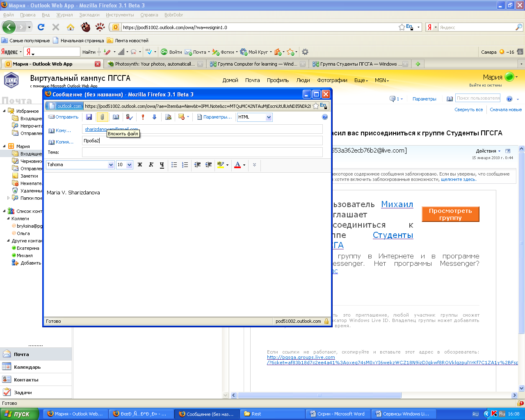Collapse the Избранное favorites tree
Image resolution: width=525 pixels, height=420 pixels.
(x=5, y=111)
